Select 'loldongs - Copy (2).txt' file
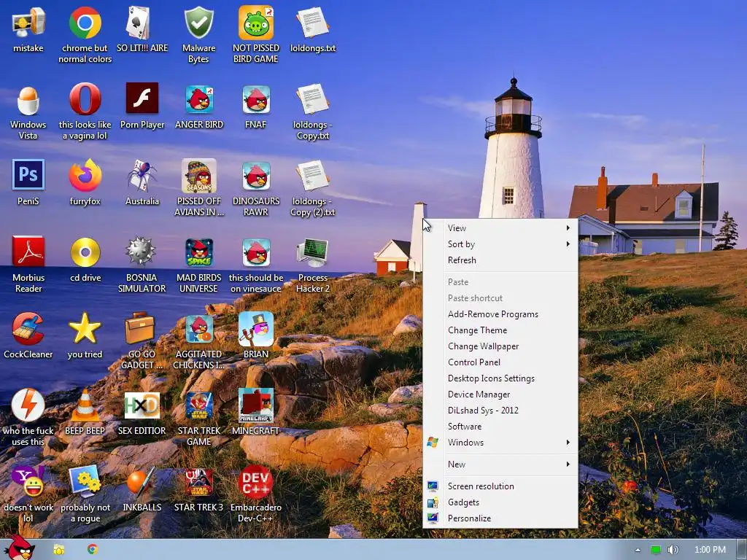Screen dimensions: 747x560 313,176
